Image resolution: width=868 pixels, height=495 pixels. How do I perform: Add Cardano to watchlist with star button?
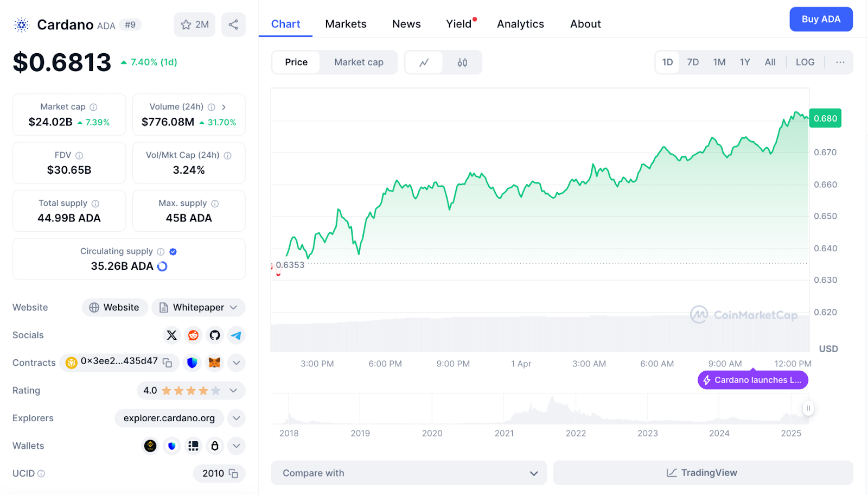click(x=194, y=25)
